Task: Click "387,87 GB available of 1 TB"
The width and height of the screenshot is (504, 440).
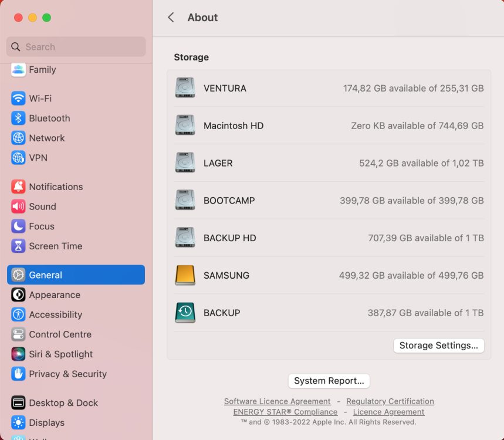Action: [425, 313]
